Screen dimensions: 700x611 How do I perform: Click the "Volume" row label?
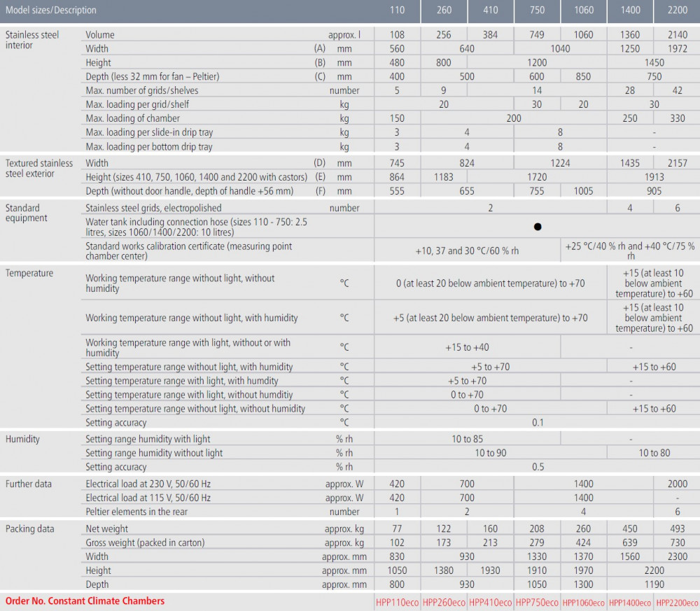point(100,35)
